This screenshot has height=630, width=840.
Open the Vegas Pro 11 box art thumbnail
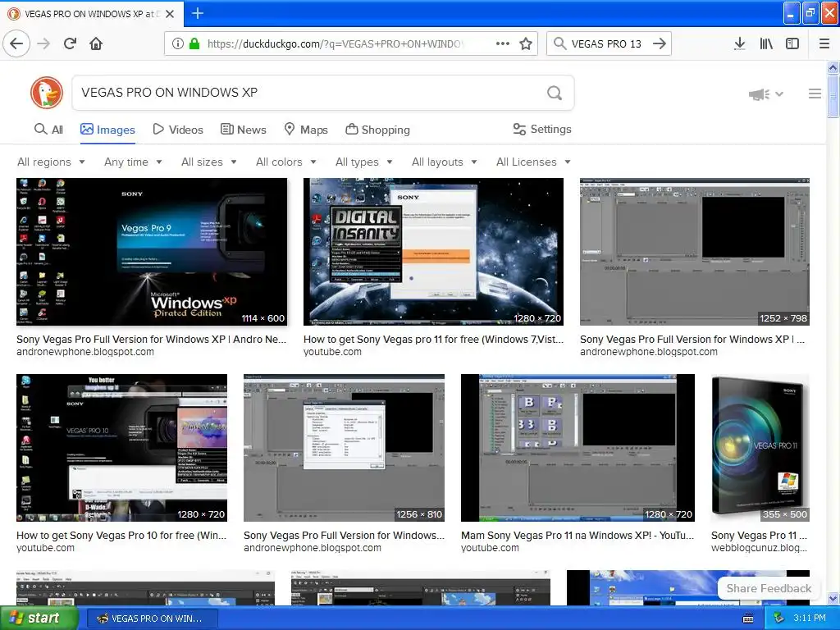pyautogui.click(x=760, y=448)
